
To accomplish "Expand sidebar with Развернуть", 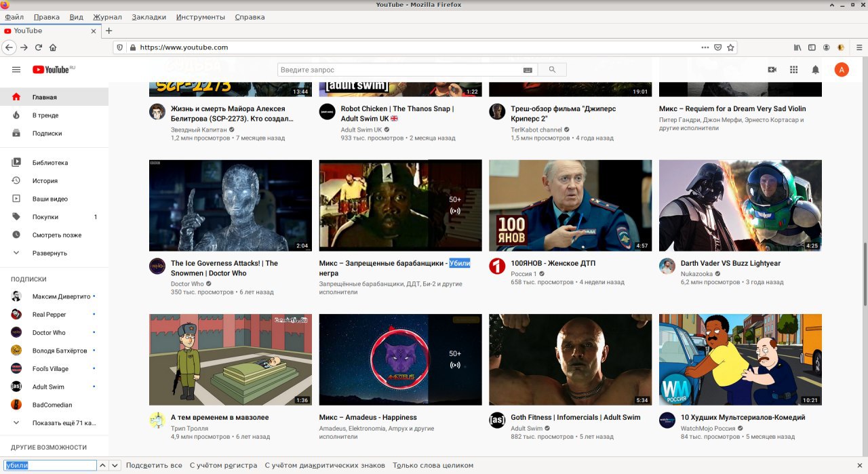I will 54,253.
